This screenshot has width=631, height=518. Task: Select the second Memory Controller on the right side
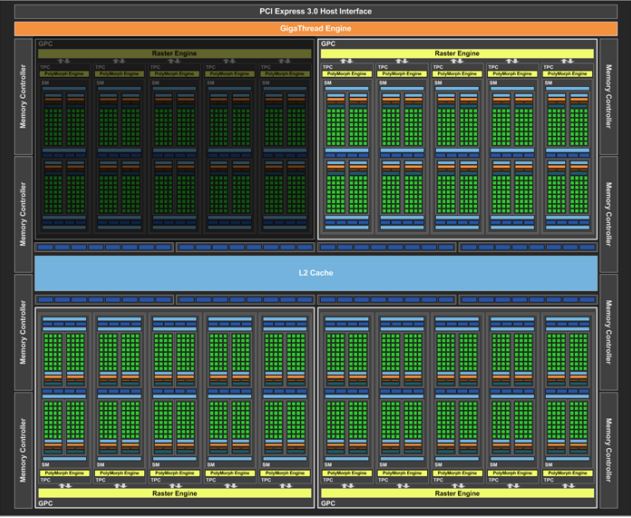click(608, 214)
